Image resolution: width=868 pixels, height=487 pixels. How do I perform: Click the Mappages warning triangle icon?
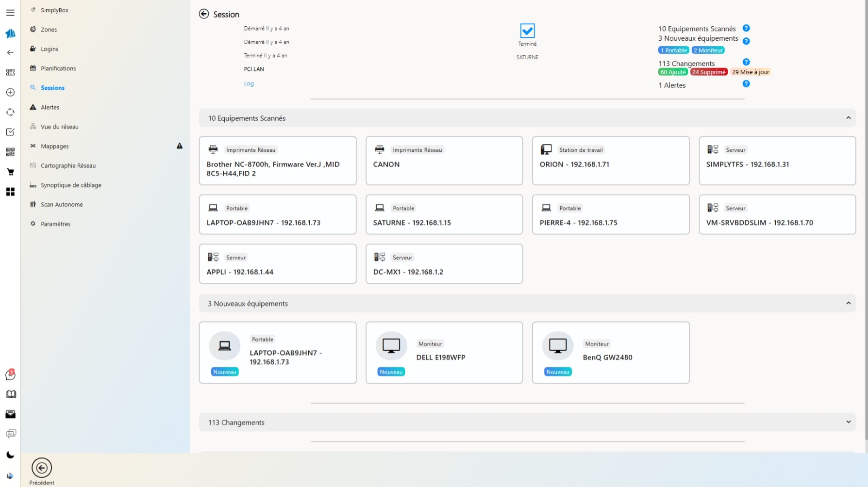(180, 146)
